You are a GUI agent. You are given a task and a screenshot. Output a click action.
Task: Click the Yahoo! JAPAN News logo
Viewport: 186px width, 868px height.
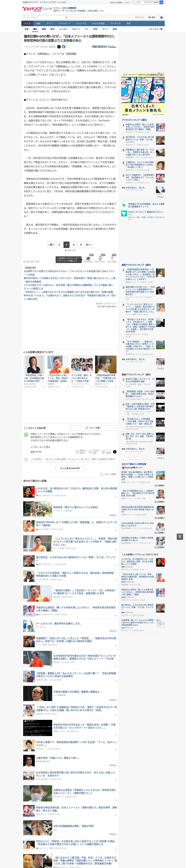pos(37,9)
